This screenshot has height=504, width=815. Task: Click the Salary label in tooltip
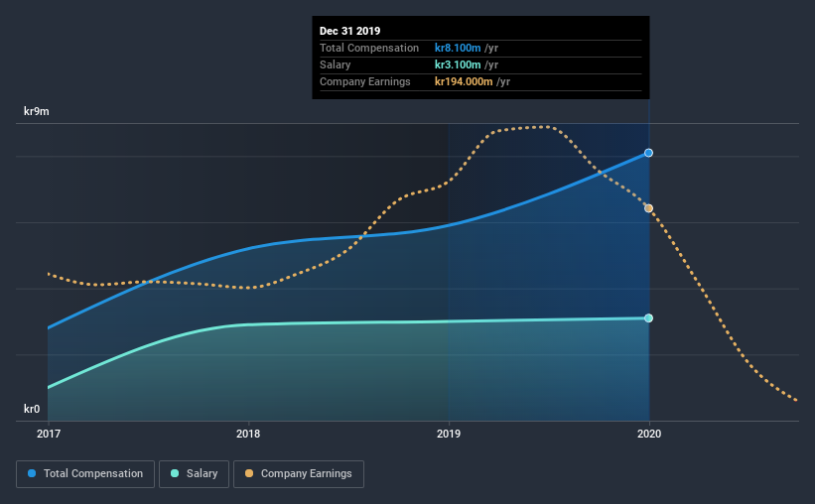pyautogui.click(x=336, y=64)
